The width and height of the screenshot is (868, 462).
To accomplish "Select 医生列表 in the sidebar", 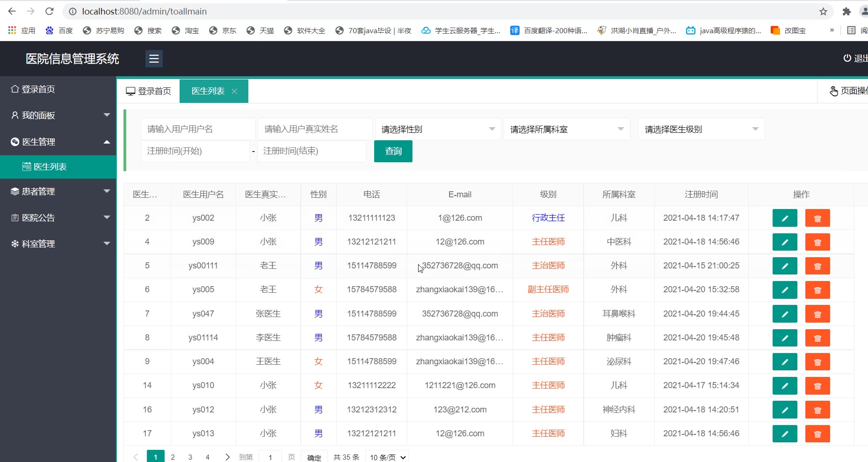I will click(x=50, y=167).
